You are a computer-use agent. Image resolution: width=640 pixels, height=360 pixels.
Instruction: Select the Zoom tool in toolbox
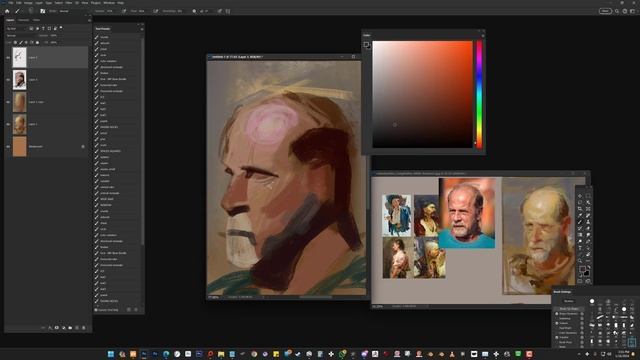580,261
